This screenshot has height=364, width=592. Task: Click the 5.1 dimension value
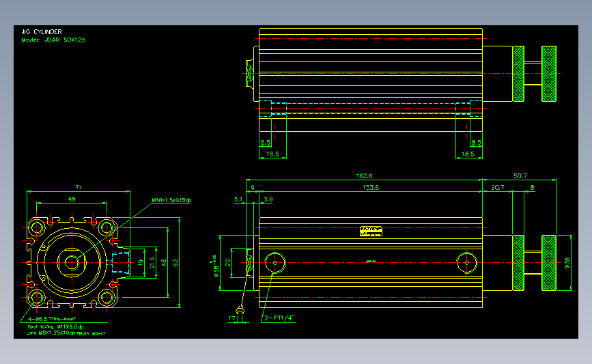pos(238,199)
